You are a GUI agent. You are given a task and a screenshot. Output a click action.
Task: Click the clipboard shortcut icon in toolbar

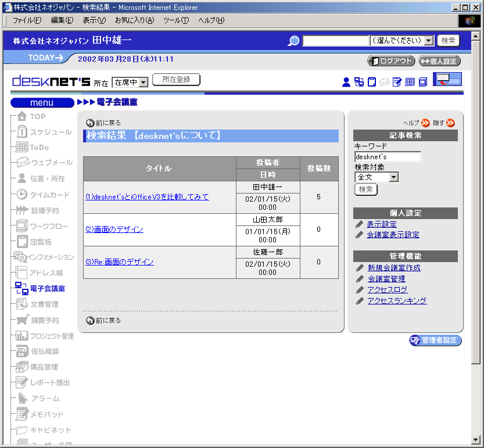click(x=372, y=82)
